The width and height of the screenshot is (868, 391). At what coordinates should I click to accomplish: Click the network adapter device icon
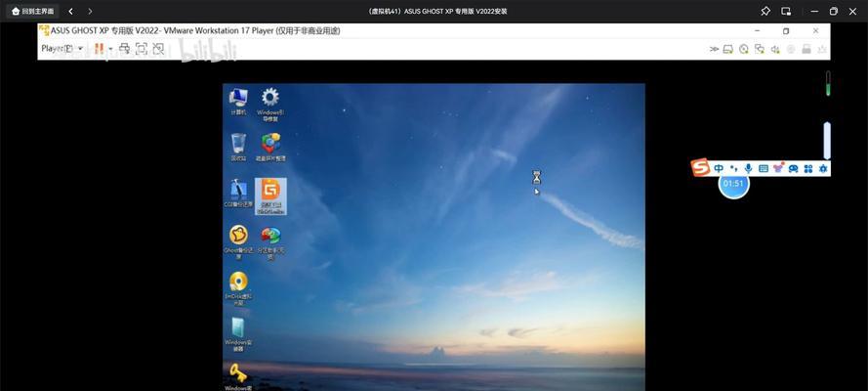pyautogui.click(x=760, y=49)
